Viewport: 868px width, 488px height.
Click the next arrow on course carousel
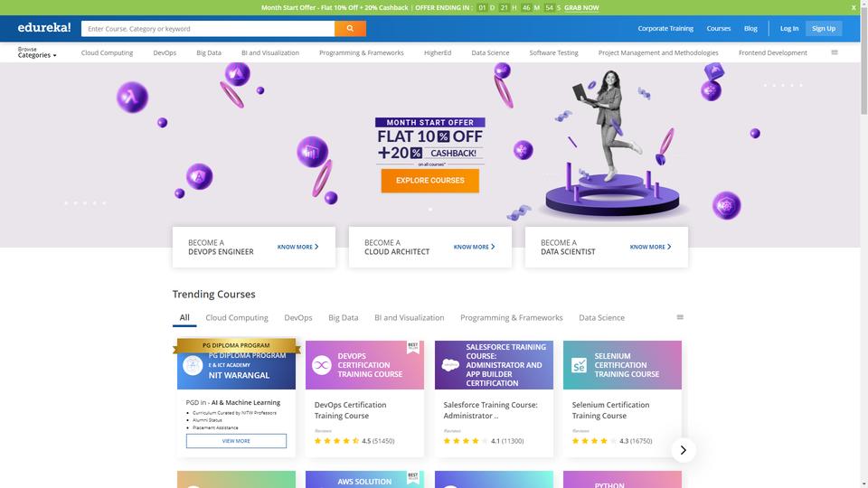(x=684, y=450)
